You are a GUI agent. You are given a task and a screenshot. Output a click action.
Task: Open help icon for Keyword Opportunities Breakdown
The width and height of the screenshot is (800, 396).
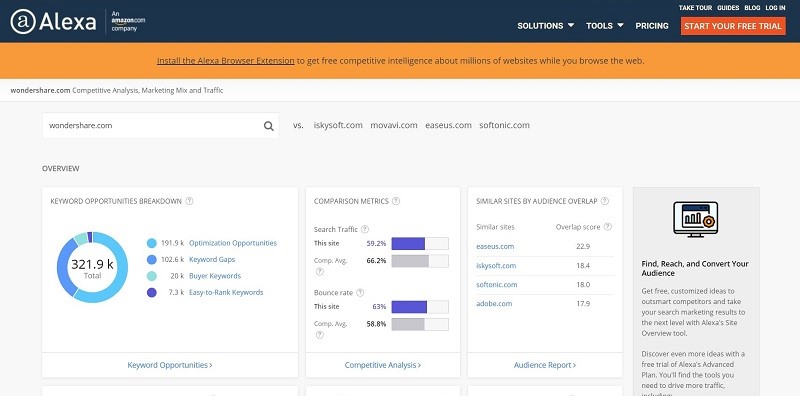click(x=189, y=201)
